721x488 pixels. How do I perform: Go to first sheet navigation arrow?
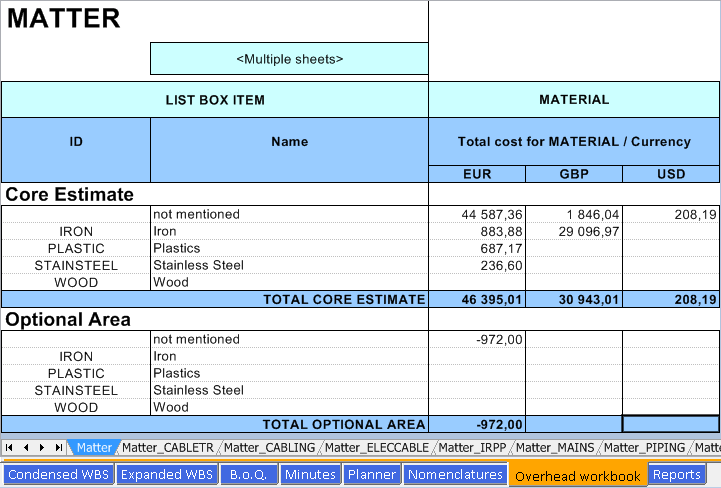click(9, 447)
